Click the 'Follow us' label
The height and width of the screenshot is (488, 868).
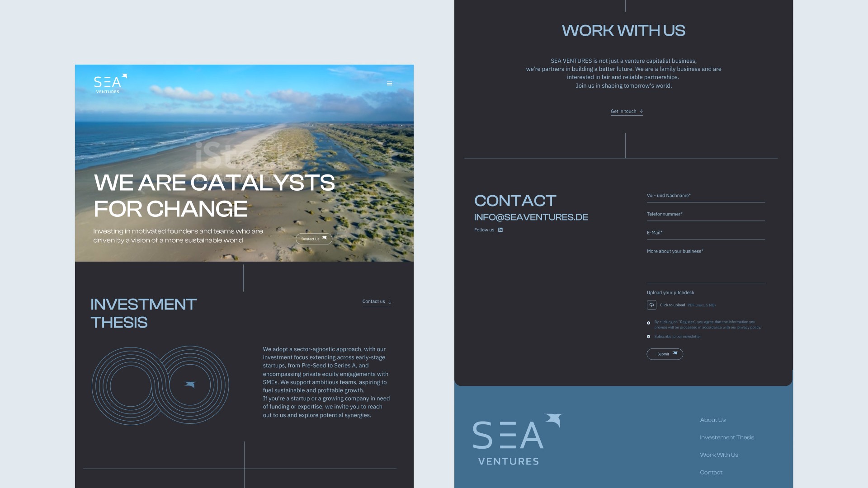(x=484, y=230)
